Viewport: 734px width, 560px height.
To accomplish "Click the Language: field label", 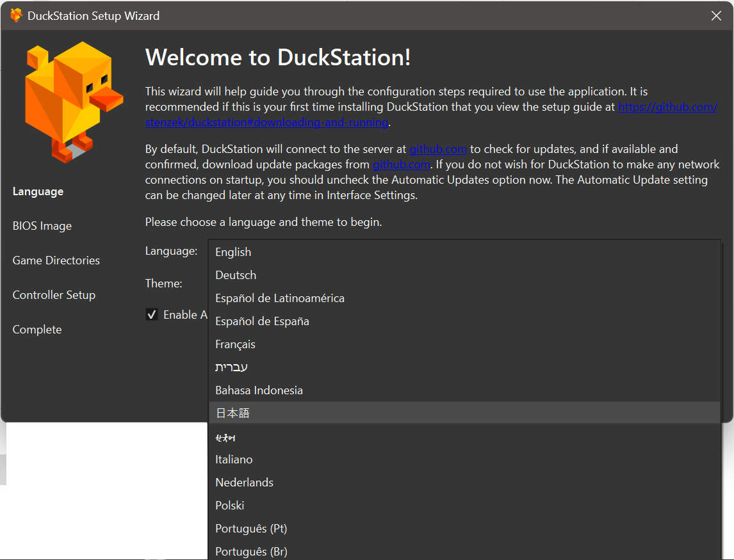I will (x=171, y=252).
